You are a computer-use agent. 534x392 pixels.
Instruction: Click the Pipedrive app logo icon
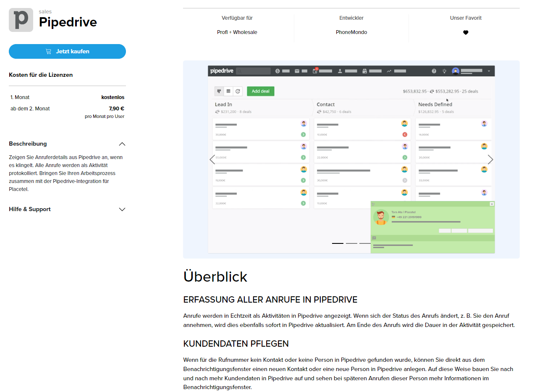(21, 20)
